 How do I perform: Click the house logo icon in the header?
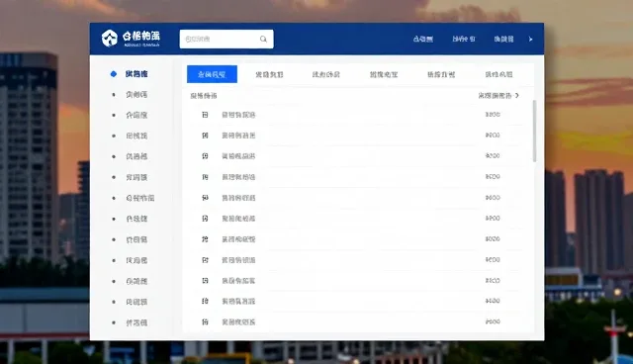point(110,39)
